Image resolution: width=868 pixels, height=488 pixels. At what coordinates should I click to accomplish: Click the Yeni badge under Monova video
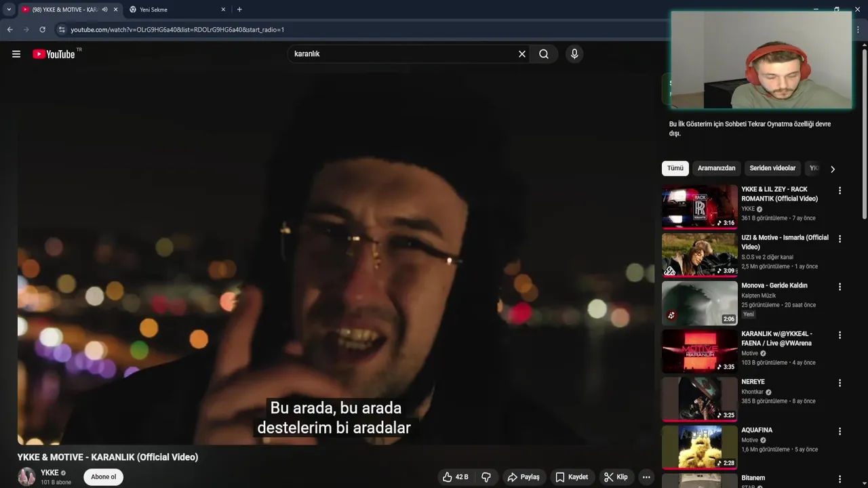pos(748,314)
